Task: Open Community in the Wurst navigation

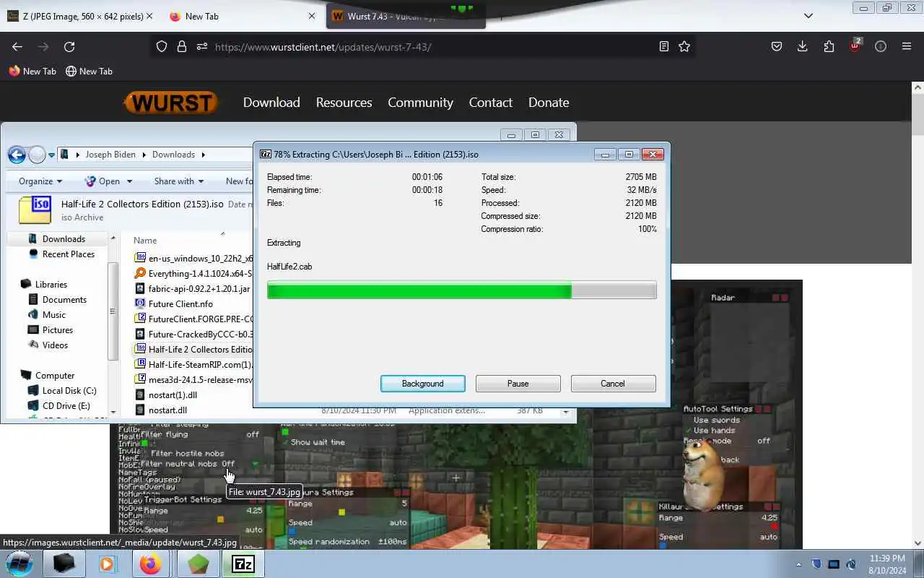Action: pos(420,103)
